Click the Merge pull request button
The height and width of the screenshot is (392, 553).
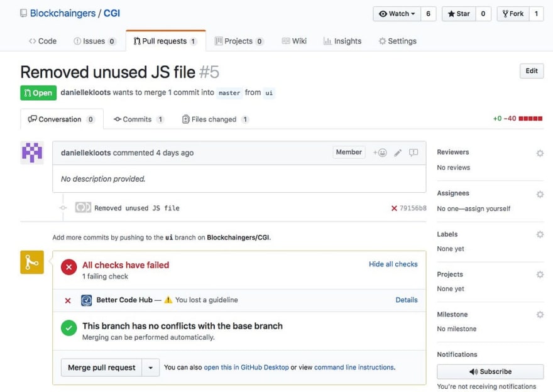(x=102, y=367)
